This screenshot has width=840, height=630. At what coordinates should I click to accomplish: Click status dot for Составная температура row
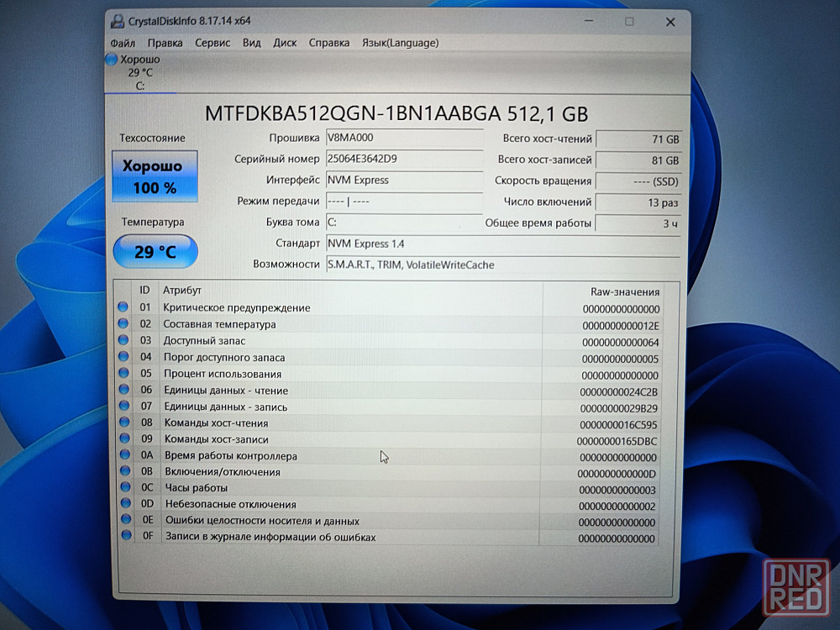pos(123,324)
